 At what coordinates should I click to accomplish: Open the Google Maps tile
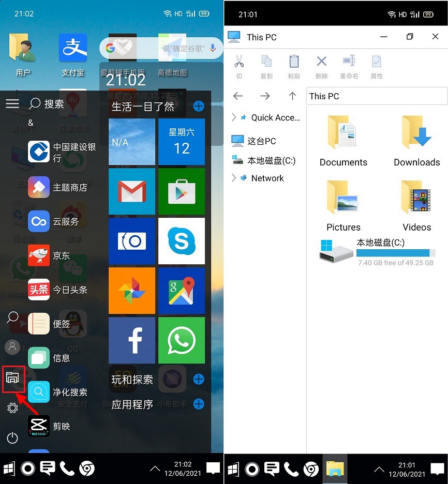[182, 291]
